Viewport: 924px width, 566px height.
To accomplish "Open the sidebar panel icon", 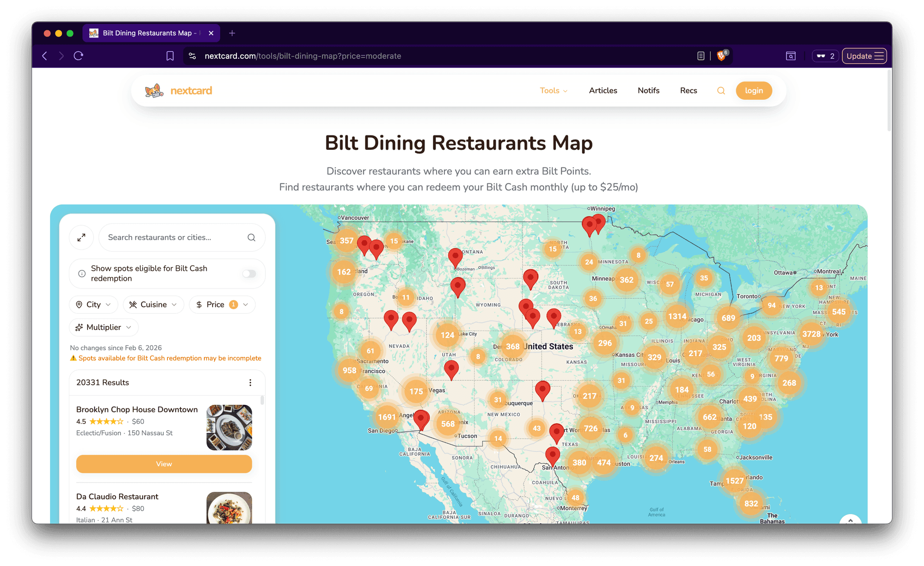I will [x=790, y=56].
